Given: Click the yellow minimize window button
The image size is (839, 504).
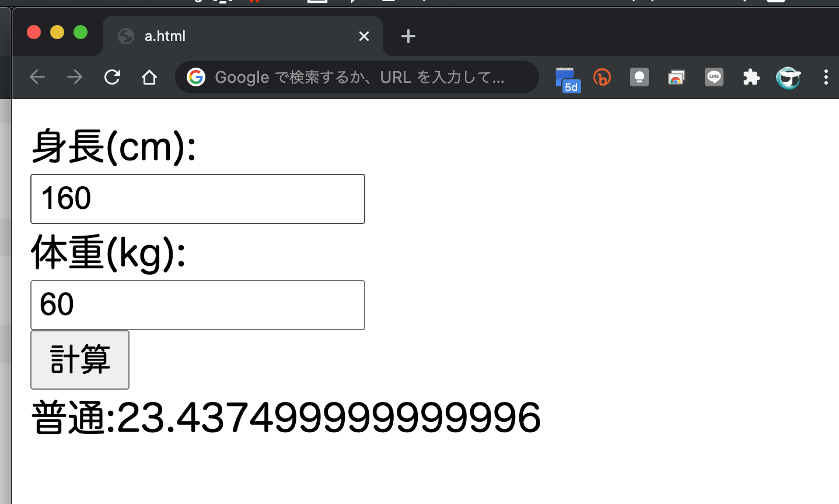Looking at the screenshot, I should 57,33.
